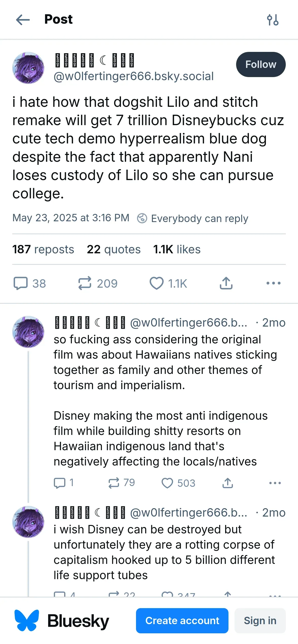Open more options menu on main post
Viewport: 298px width, 644px height.
273,283
